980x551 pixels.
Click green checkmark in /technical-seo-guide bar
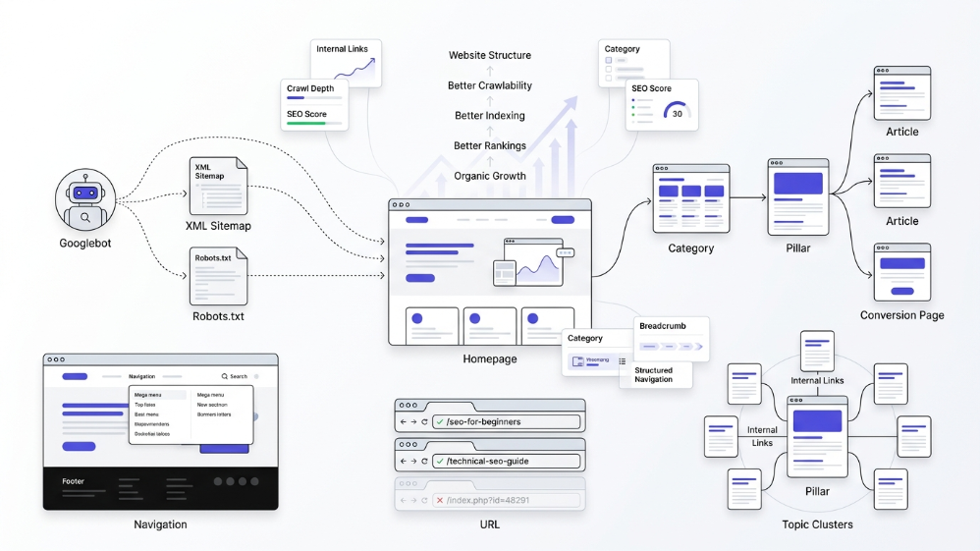pyautogui.click(x=440, y=461)
